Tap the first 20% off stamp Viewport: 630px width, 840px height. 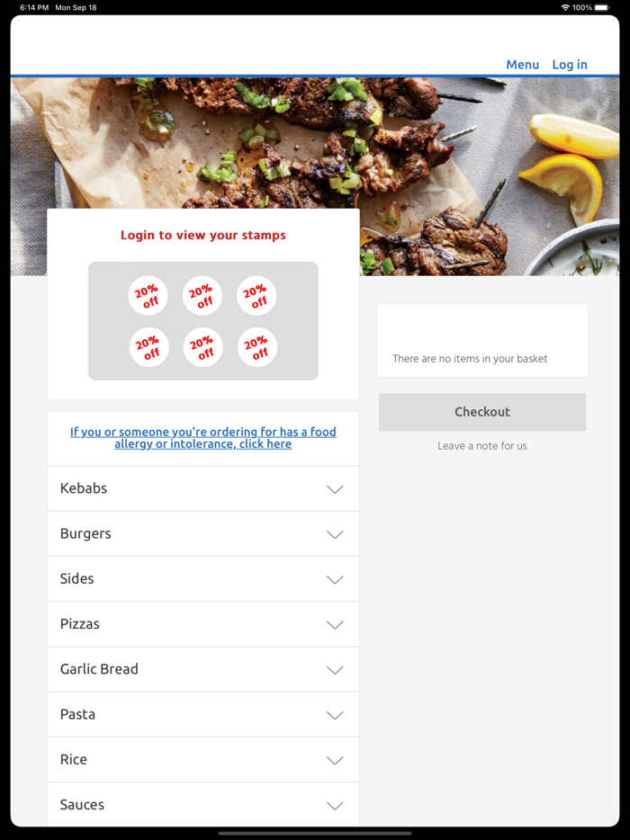point(148,296)
